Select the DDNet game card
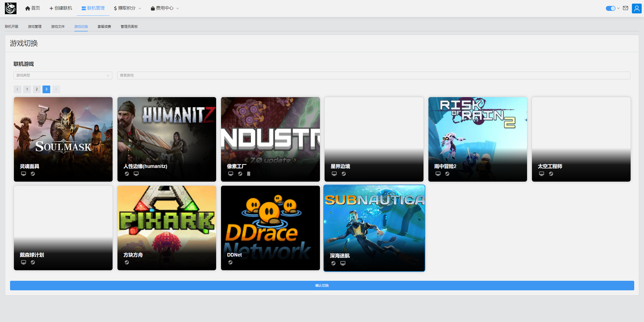Screen dimensions: 644x322 pyautogui.click(x=270, y=228)
